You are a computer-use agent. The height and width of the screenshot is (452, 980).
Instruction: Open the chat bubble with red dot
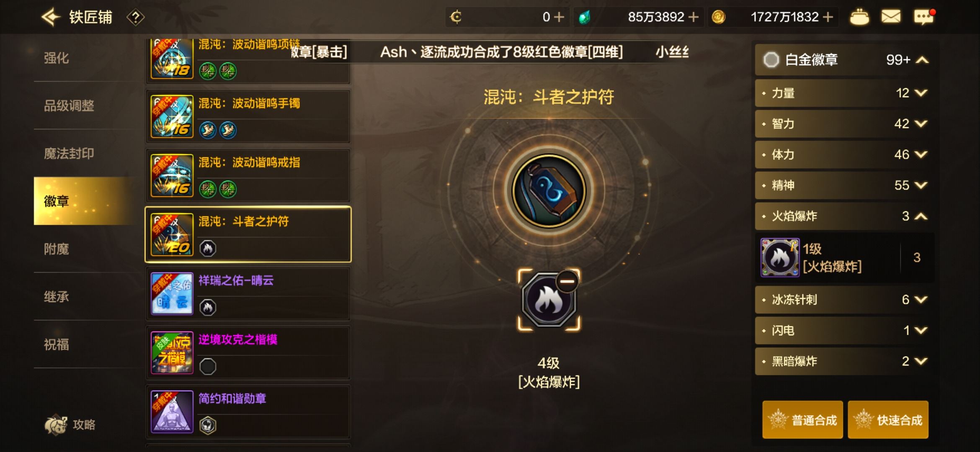pos(923,17)
